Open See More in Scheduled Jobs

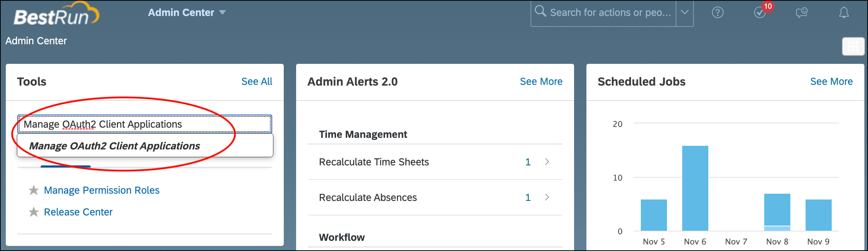click(831, 82)
